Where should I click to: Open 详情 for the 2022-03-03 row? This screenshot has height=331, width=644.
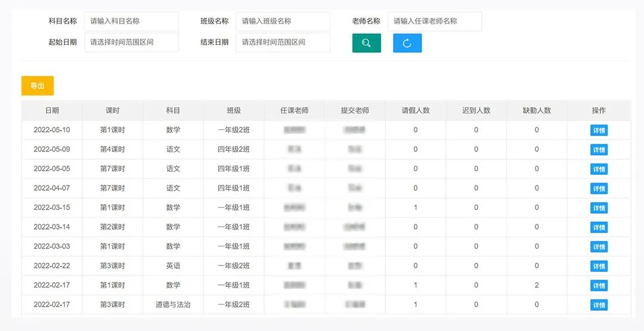click(x=599, y=246)
